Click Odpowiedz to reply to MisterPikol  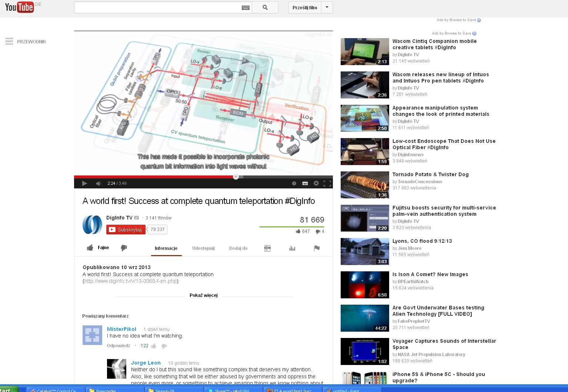(x=118, y=346)
